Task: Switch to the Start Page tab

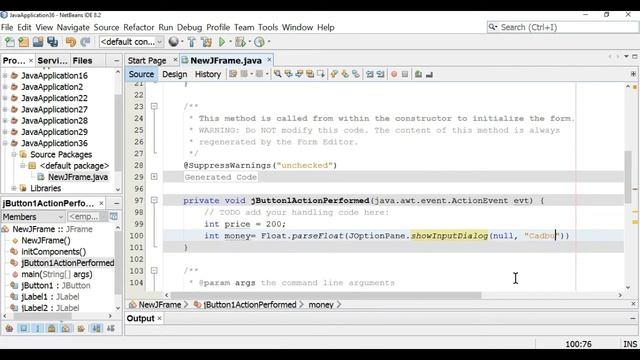Action: click(147, 60)
